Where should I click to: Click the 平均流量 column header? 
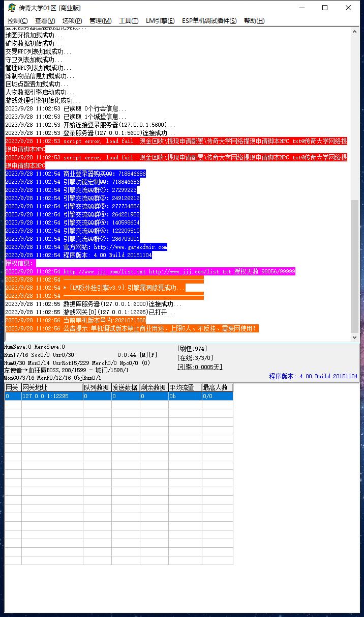point(185,387)
